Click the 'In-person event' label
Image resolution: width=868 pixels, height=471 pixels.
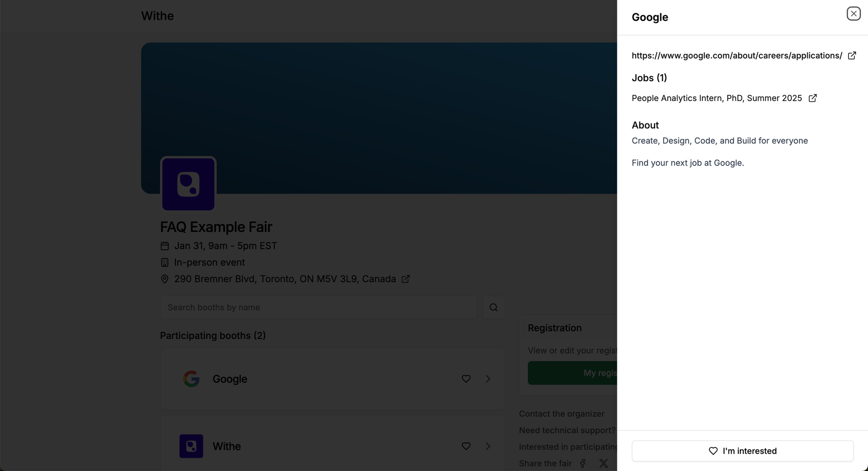(209, 262)
